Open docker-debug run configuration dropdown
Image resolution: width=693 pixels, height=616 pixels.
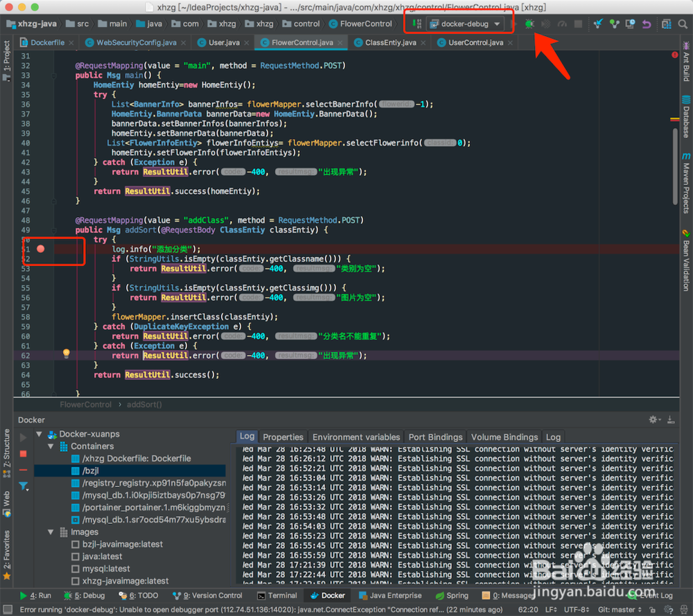pyautogui.click(x=466, y=24)
